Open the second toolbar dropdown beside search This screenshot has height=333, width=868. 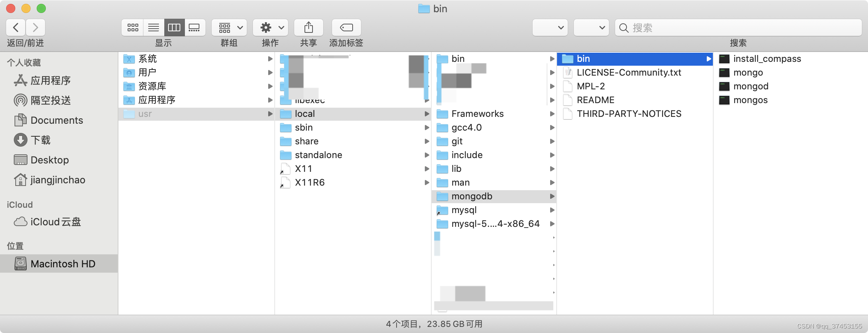591,27
